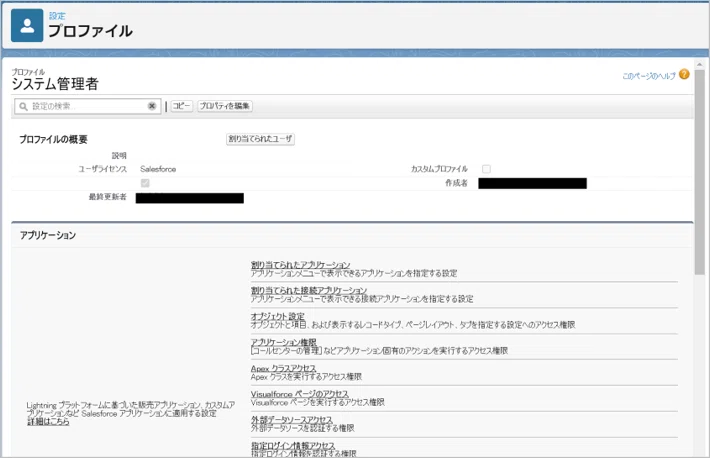Open the アプリケーション権限 link
The image size is (710, 458).
point(283,342)
